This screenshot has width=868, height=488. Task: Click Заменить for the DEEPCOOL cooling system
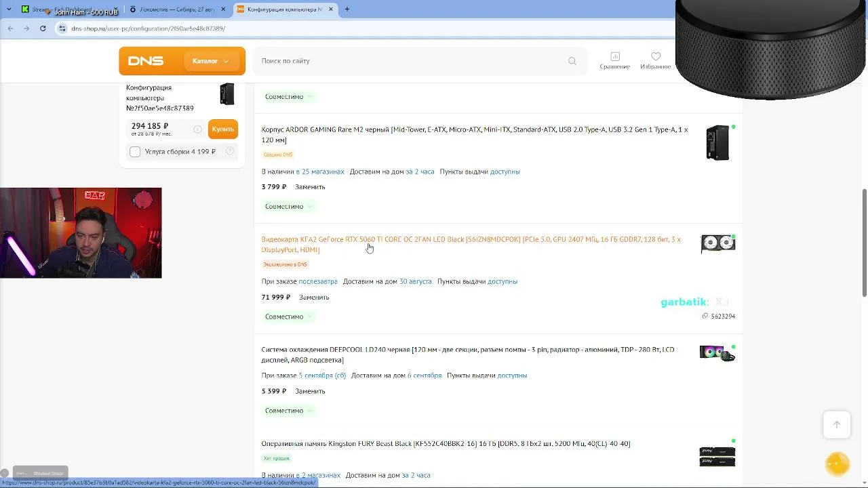(310, 391)
